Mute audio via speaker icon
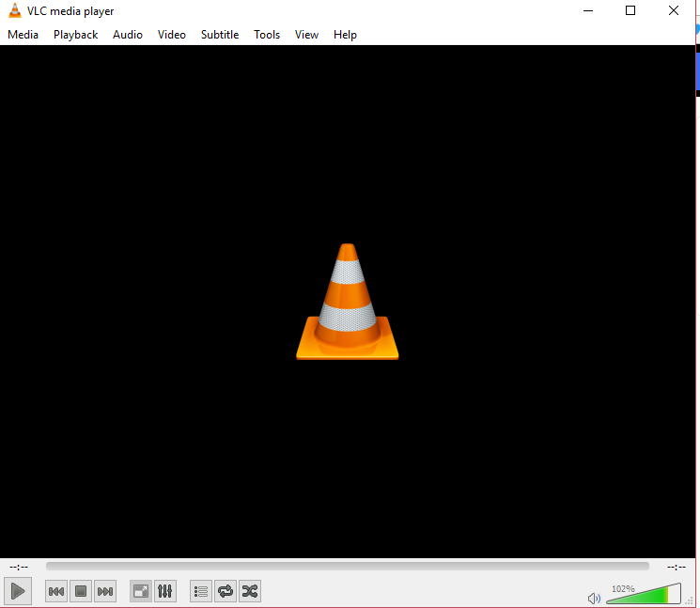Image resolution: width=700 pixels, height=608 pixels. coord(594,599)
